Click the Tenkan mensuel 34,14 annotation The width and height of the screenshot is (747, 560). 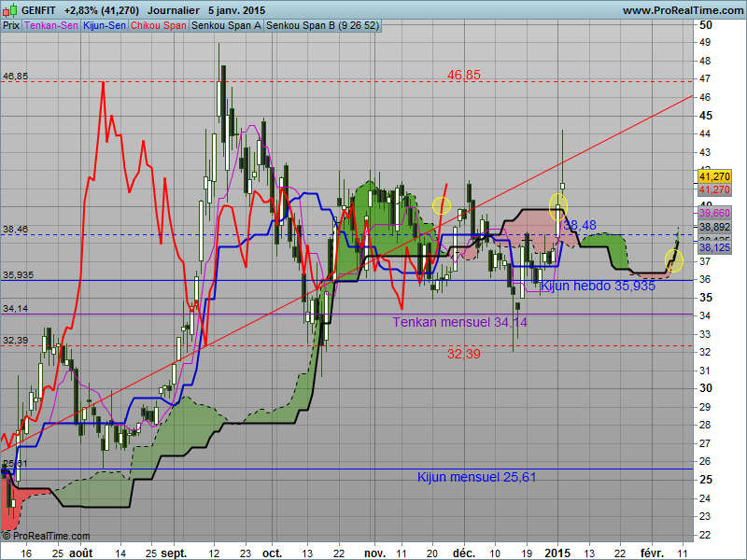click(x=459, y=322)
